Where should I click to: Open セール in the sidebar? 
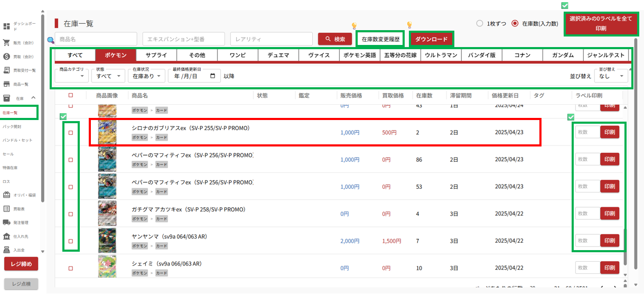coord(8,154)
